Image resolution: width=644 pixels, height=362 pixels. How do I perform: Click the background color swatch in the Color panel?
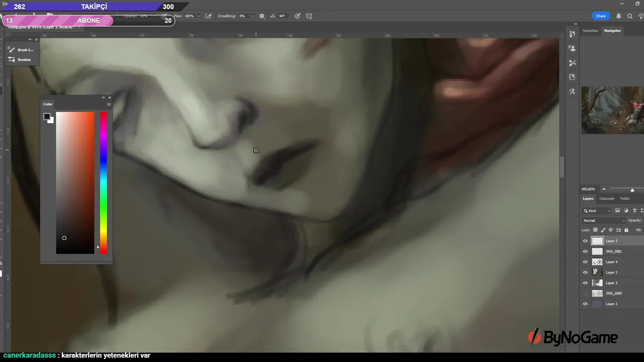click(51, 121)
